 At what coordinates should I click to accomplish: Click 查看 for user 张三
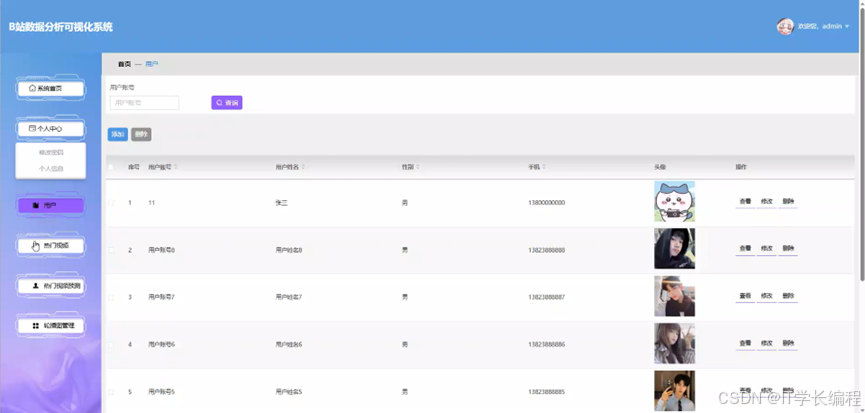[745, 202]
